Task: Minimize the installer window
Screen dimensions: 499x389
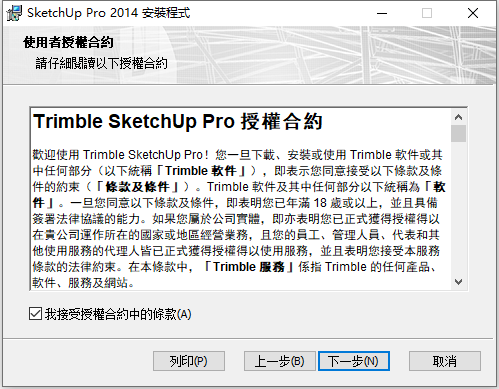Action: click(382, 13)
